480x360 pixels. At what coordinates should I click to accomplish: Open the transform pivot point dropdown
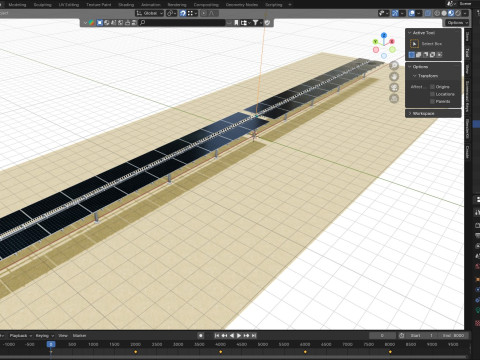click(171, 13)
